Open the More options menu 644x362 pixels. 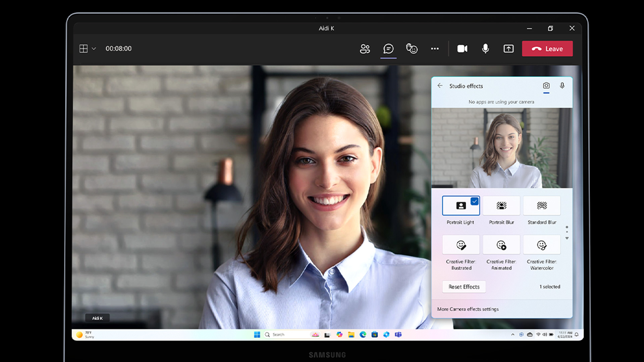435,49
